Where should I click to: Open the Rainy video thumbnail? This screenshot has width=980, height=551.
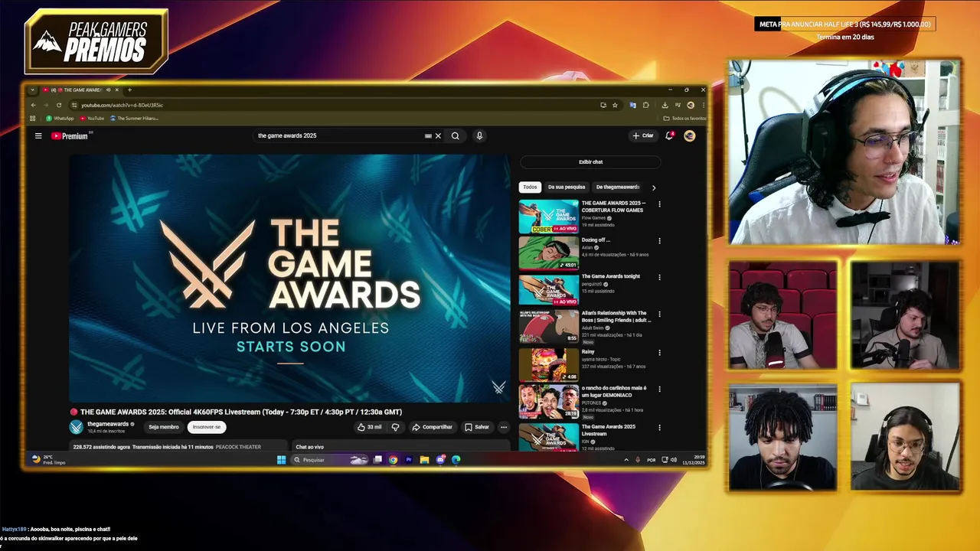[x=549, y=365]
